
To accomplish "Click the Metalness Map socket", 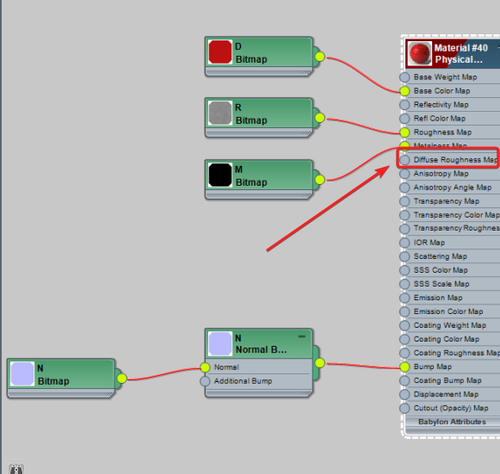I will pos(405,146).
